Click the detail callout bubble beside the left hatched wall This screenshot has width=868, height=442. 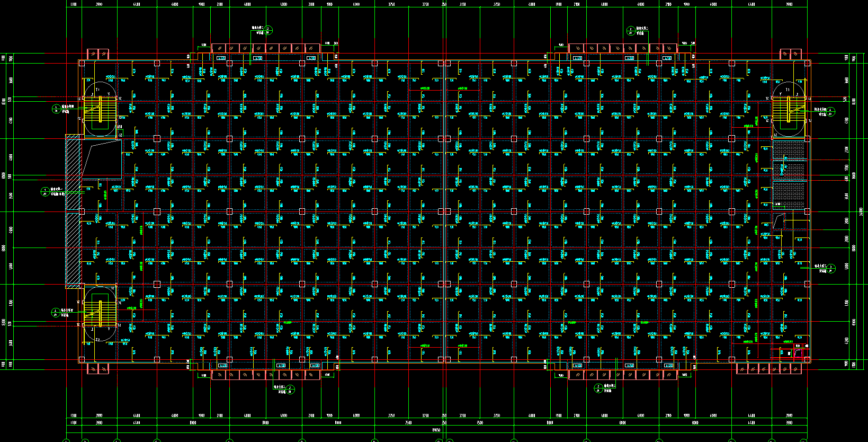click(46, 191)
